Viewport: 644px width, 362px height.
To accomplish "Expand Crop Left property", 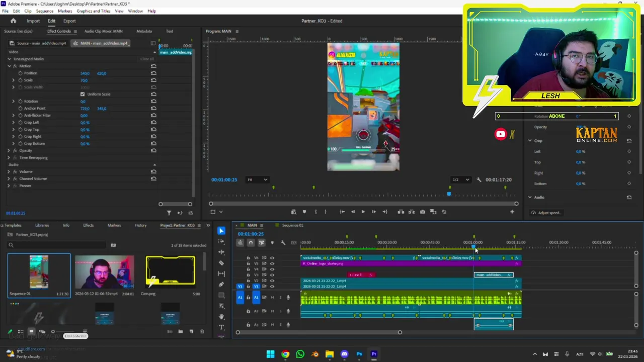I will [x=14, y=122].
